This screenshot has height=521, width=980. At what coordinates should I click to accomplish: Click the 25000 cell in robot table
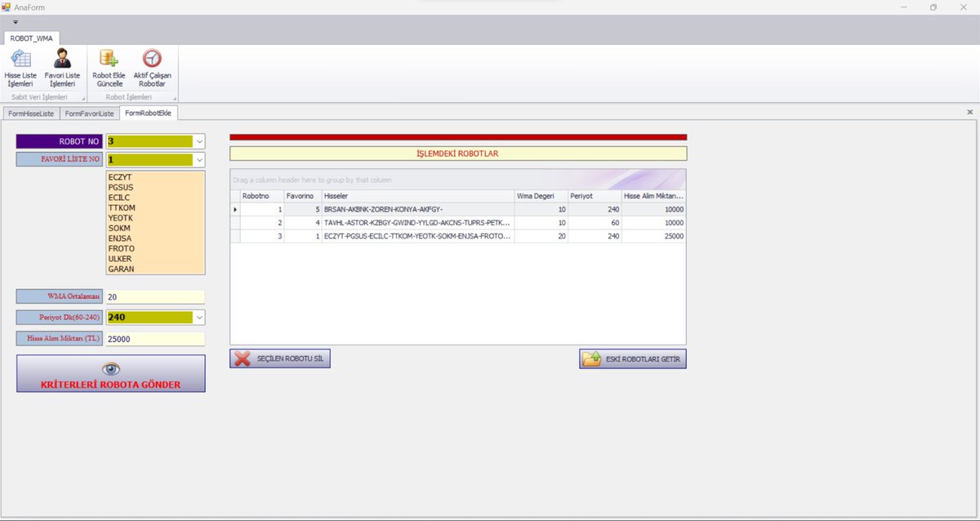(653, 236)
